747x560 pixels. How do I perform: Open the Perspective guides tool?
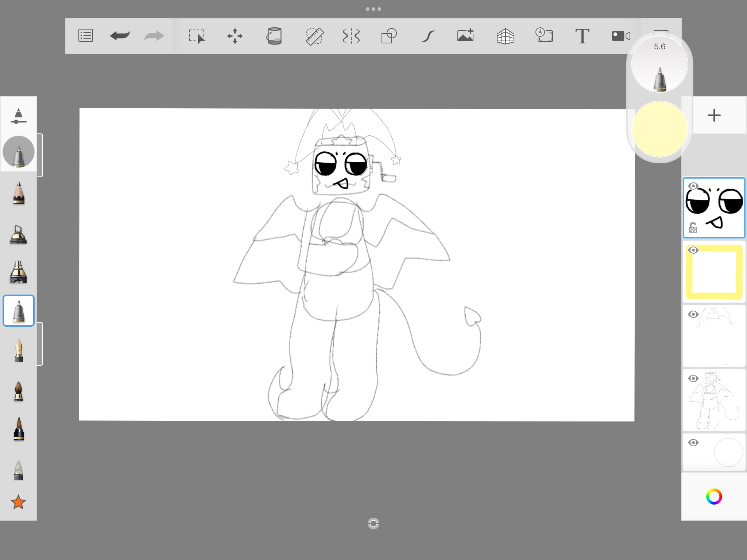(506, 36)
